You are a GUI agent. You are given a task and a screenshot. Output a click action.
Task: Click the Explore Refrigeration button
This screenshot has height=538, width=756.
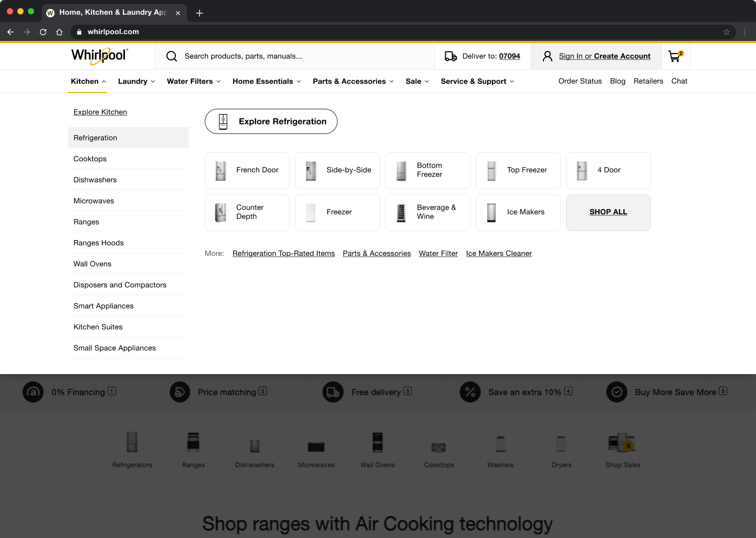(271, 121)
